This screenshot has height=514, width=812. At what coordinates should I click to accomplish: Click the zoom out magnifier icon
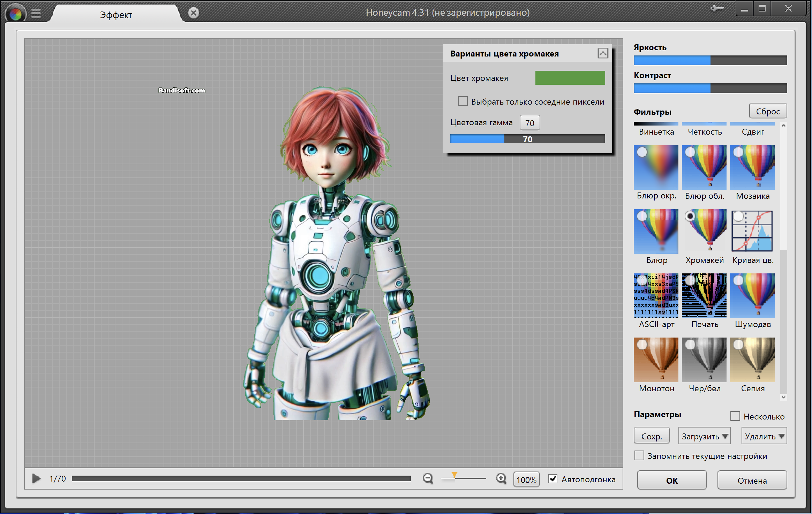coord(428,478)
